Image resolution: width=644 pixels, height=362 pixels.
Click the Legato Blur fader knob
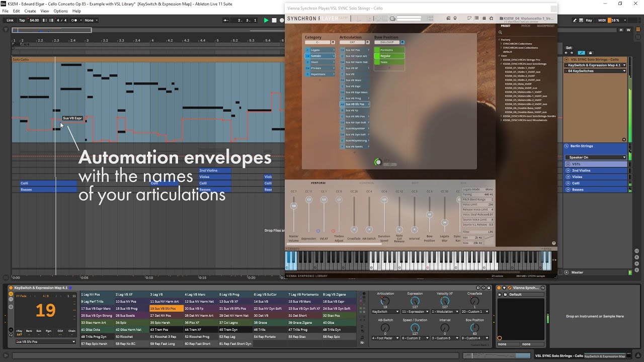[x=444, y=222]
